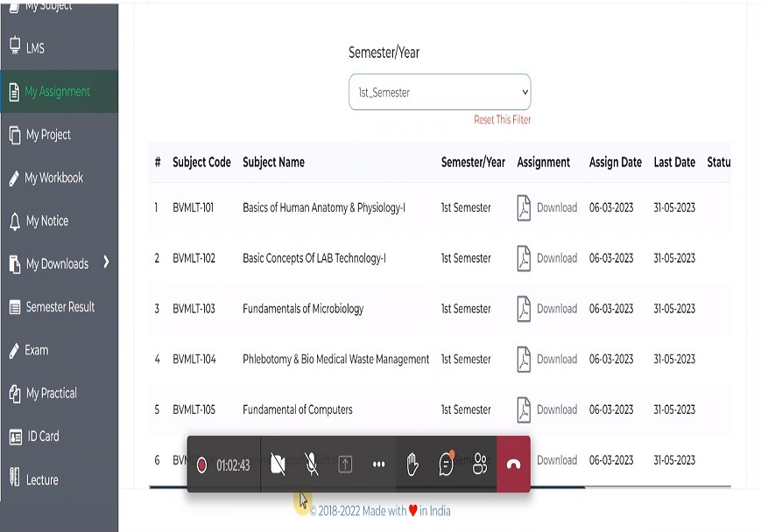Image resolution: width=761 pixels, height=532 pixels.
Task: Click the PDF icon for Fundamentals of Microbiology
Action: [x=524, y=309]
